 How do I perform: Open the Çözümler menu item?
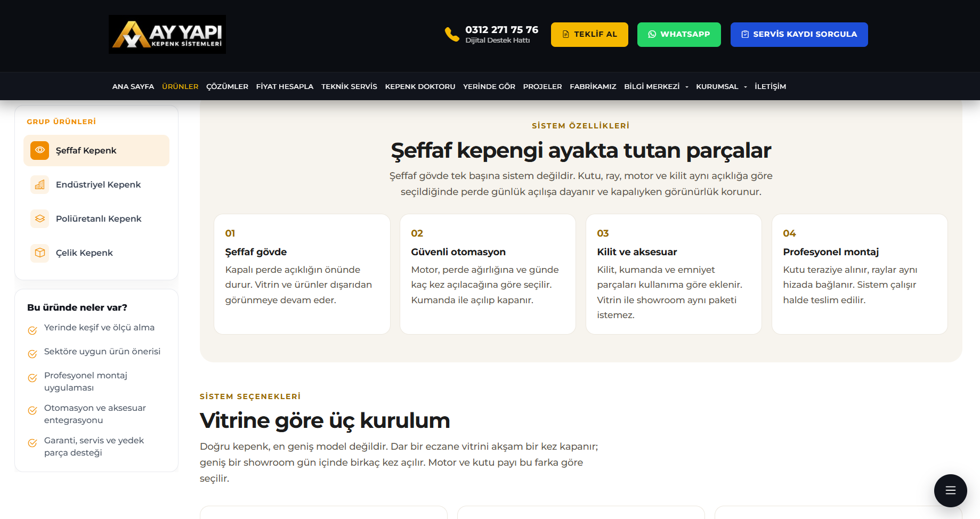[227, 86]
